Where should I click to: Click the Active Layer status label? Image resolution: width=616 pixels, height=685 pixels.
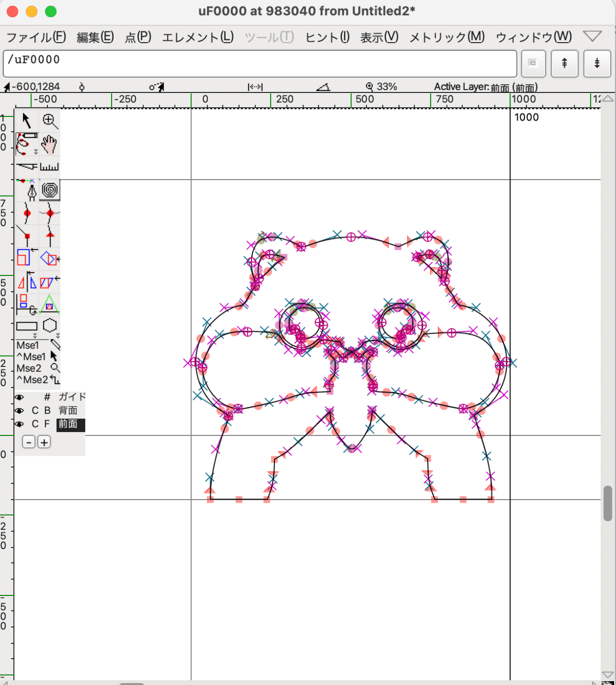486,87
